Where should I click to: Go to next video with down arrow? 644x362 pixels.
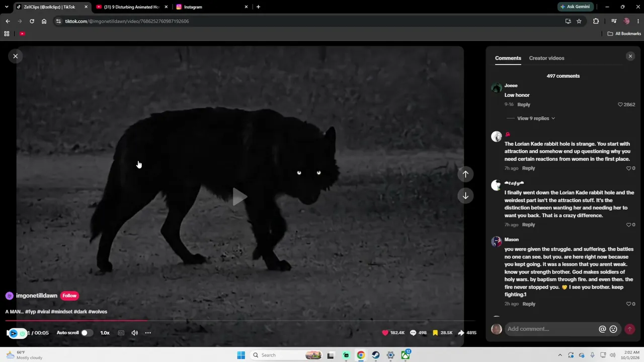465,196
